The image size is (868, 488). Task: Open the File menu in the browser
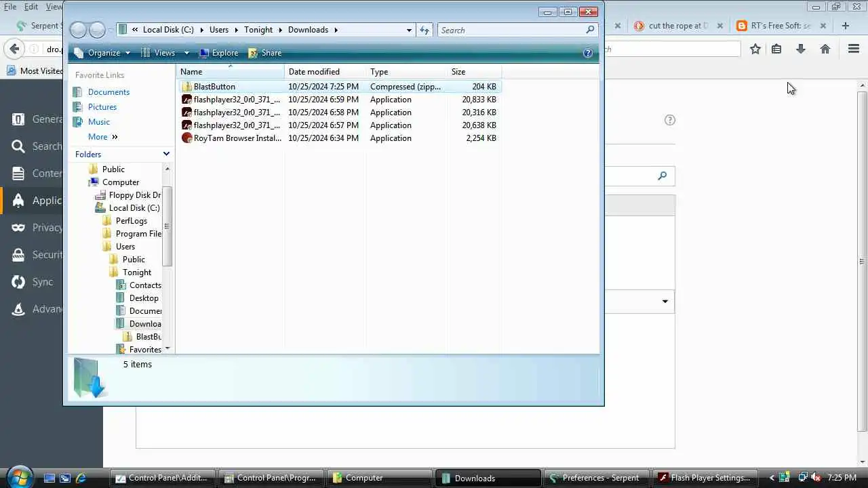[10, 7]
